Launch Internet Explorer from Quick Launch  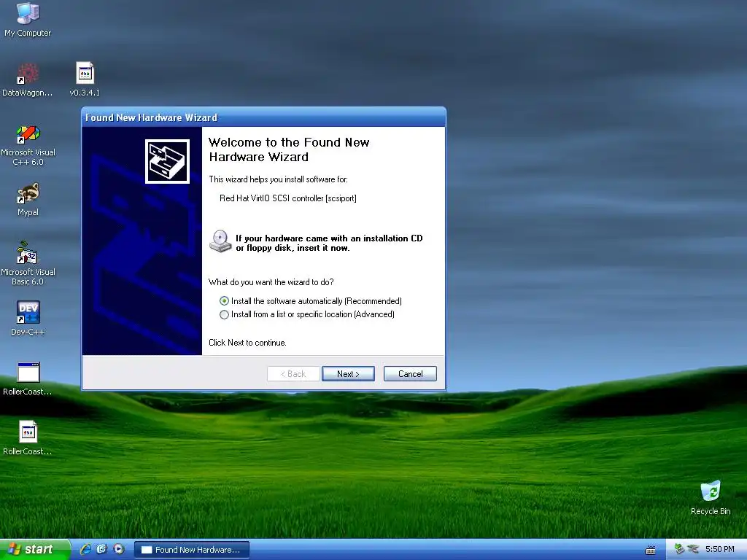tap(85, 549)
